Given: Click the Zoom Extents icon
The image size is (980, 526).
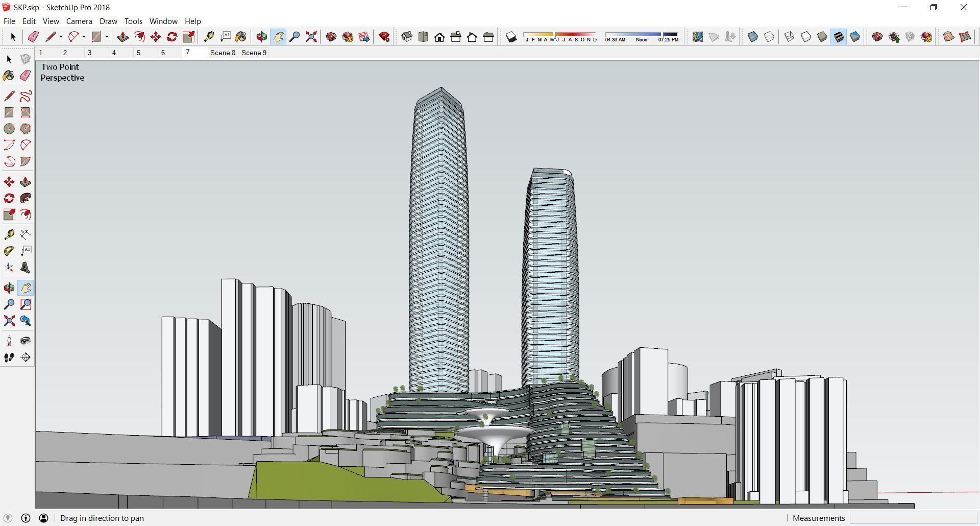Looking at the screenshot, I should click(x=311, y=36).
